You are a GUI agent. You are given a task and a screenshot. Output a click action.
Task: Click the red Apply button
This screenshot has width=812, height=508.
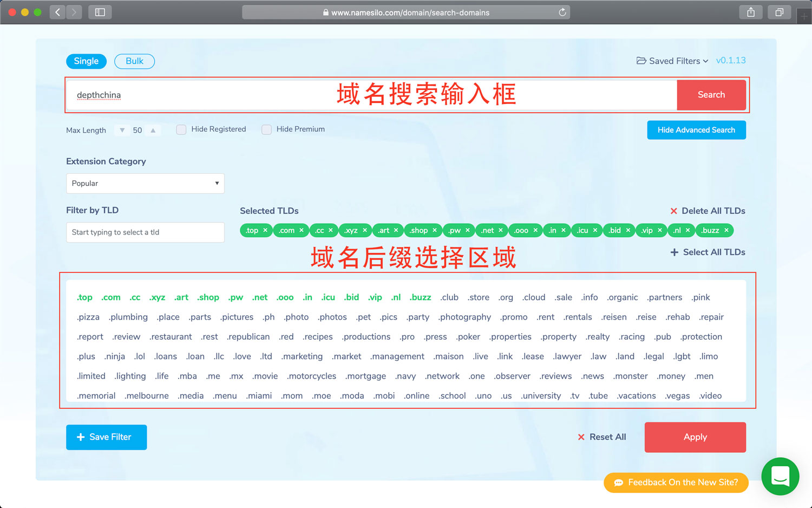point(695,437)
